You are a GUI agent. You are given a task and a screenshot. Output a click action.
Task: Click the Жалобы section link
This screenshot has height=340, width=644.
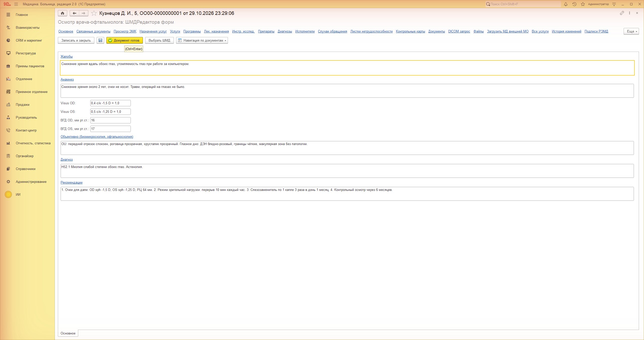point(67,56)
